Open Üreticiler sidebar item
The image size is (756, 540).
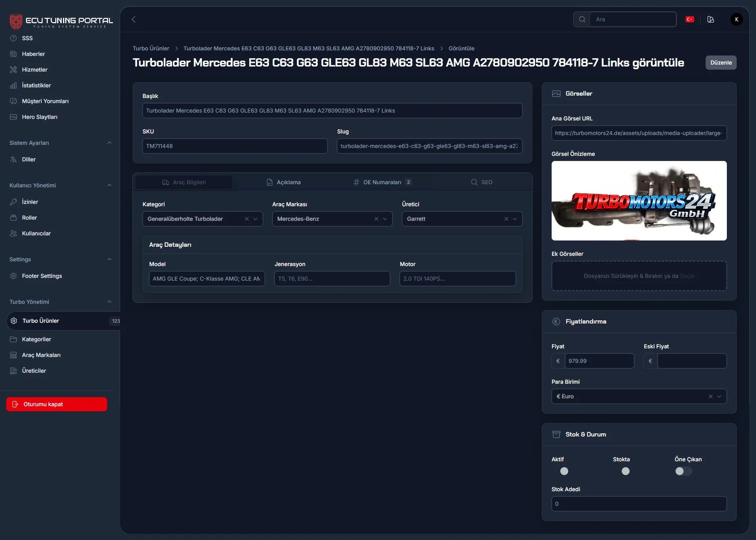coord(34,371)
